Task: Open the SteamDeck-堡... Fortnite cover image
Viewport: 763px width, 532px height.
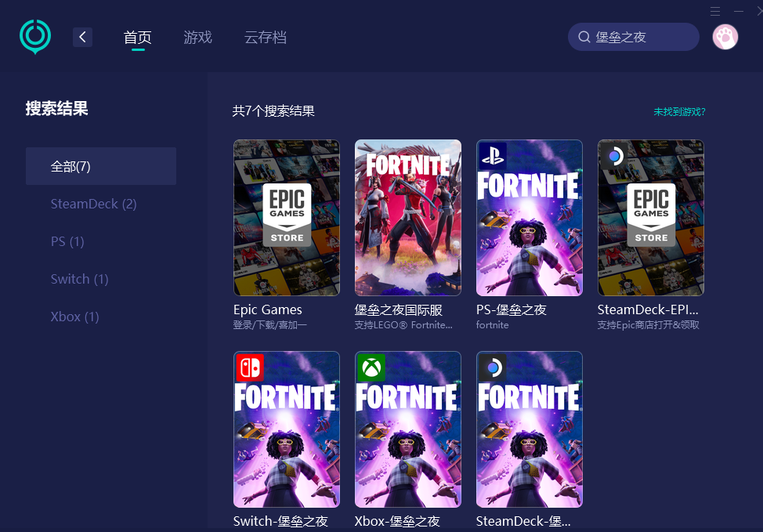Action: tap(530, 429)
